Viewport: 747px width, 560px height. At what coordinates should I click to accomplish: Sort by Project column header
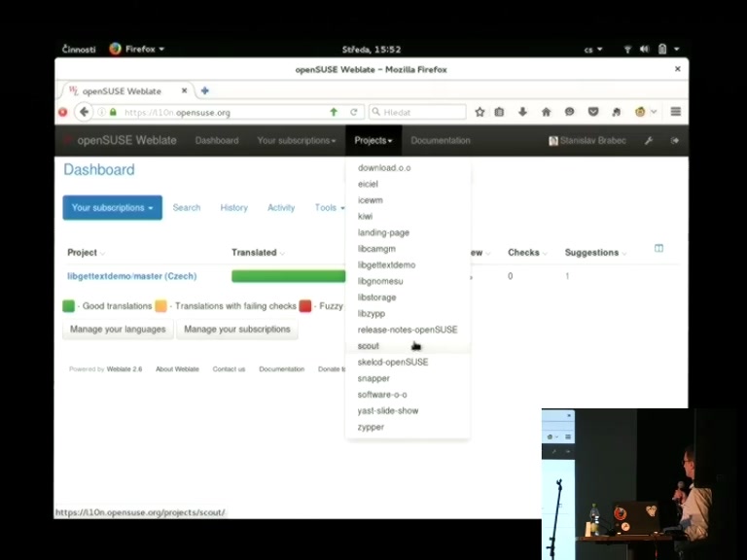[86, 253]
